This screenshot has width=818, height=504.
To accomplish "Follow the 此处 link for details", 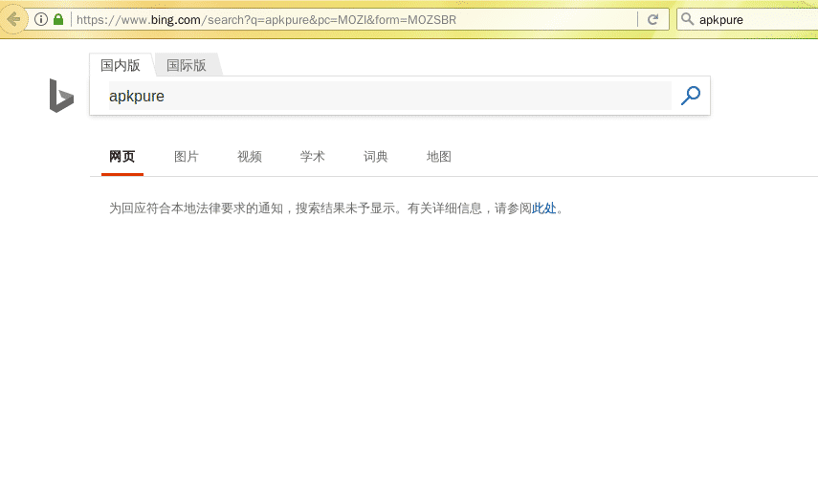I will coord(544,208).
